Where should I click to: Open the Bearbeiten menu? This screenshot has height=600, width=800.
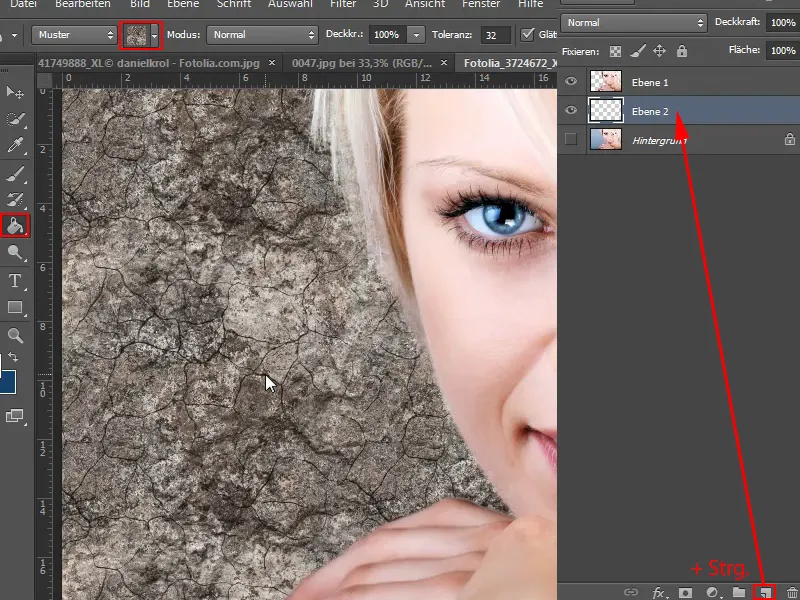tap(83, 4)
